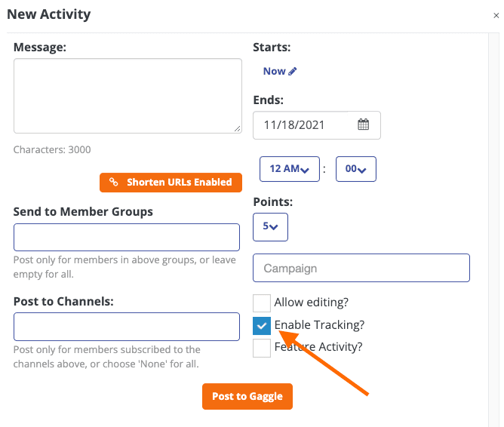Viewport: 504px width, 427px height.
Task: Close the New Activity dialog
Action: tap(496, 15)
